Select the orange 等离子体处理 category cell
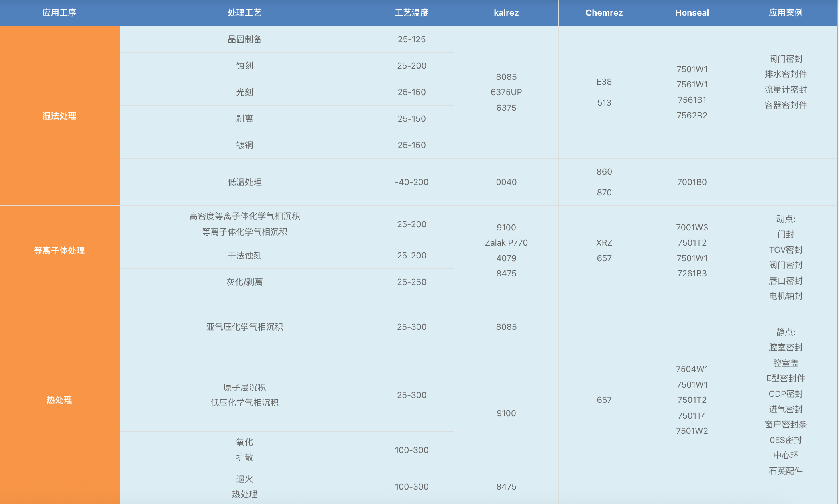This screenshot has width=839, height=504. click(x=59, y=251)
